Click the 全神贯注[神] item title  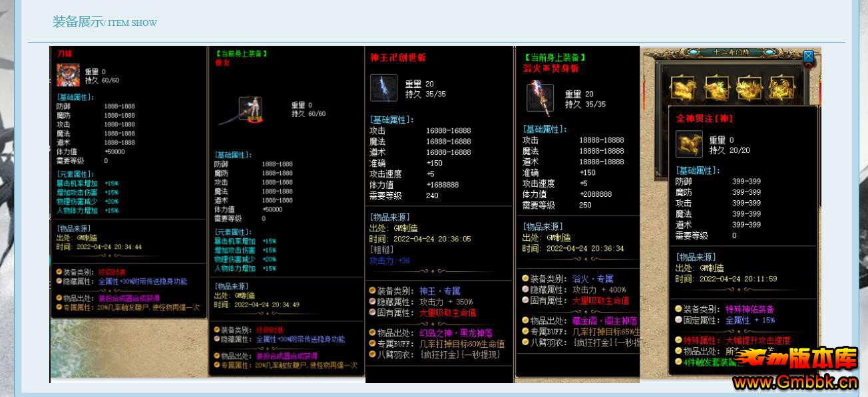[704, 118]
